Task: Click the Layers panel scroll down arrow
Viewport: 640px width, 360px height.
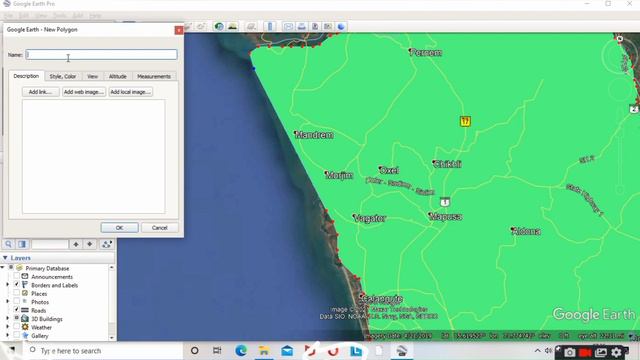Action: pyautogui.click(x=112, y=338)
